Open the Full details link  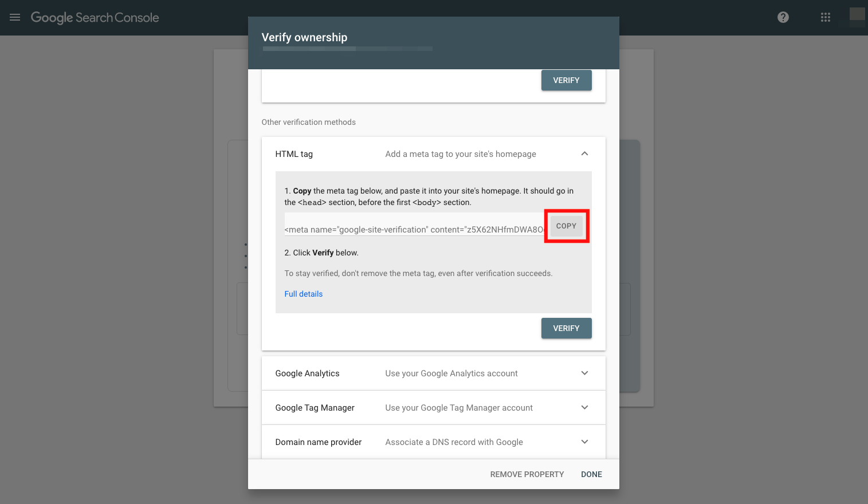(304, 294)
